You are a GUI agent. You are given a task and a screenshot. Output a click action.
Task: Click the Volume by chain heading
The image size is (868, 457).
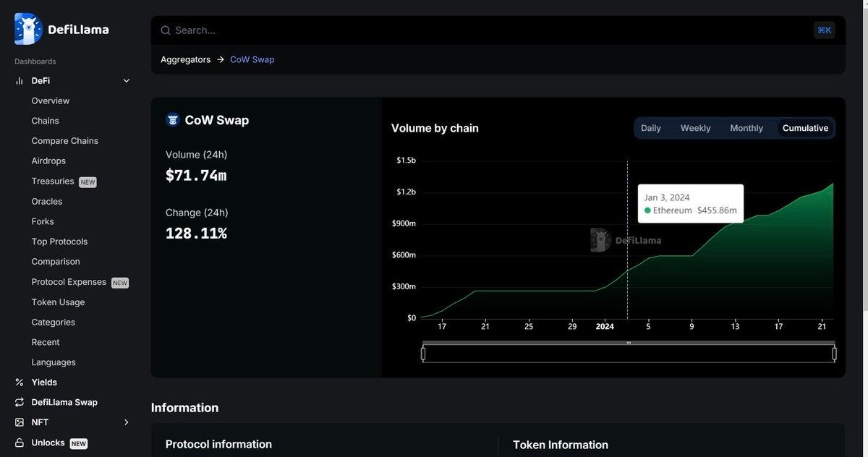435,128
